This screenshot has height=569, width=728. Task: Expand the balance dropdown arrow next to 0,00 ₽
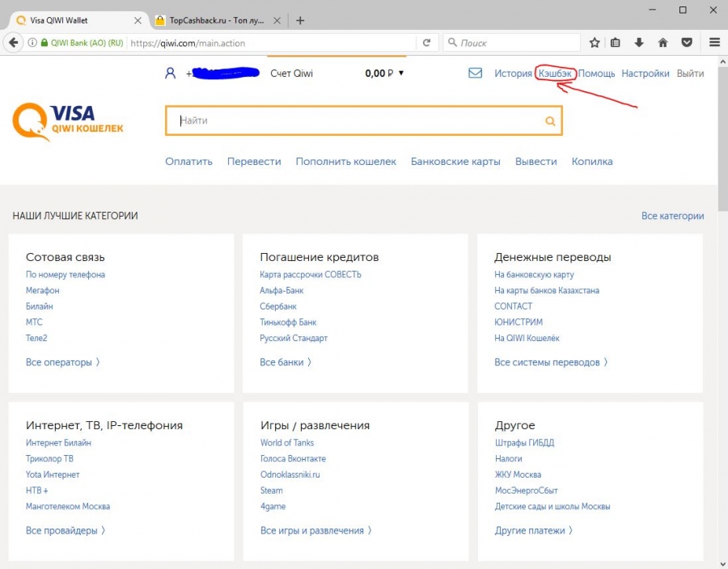tap(401, 74)
